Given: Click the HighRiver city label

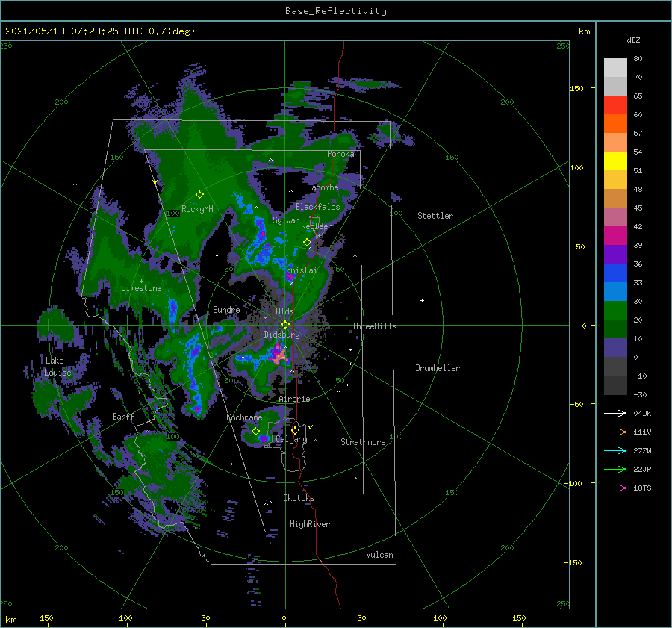Looking at the screenshot, I should click(x=310, y=524).
